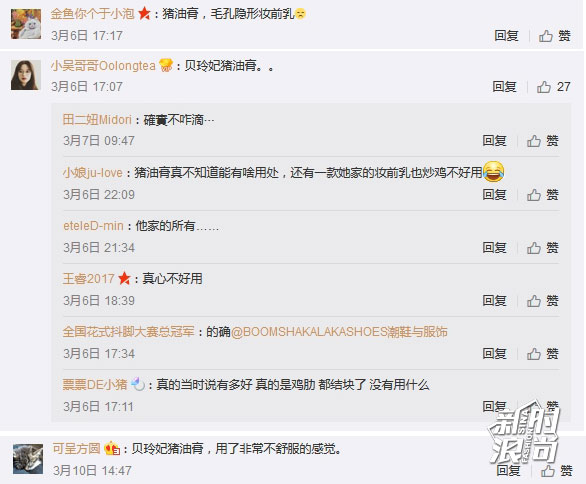Reply to 王睿2017's comment
Viewport: 586px width, 484px height.
494,300
